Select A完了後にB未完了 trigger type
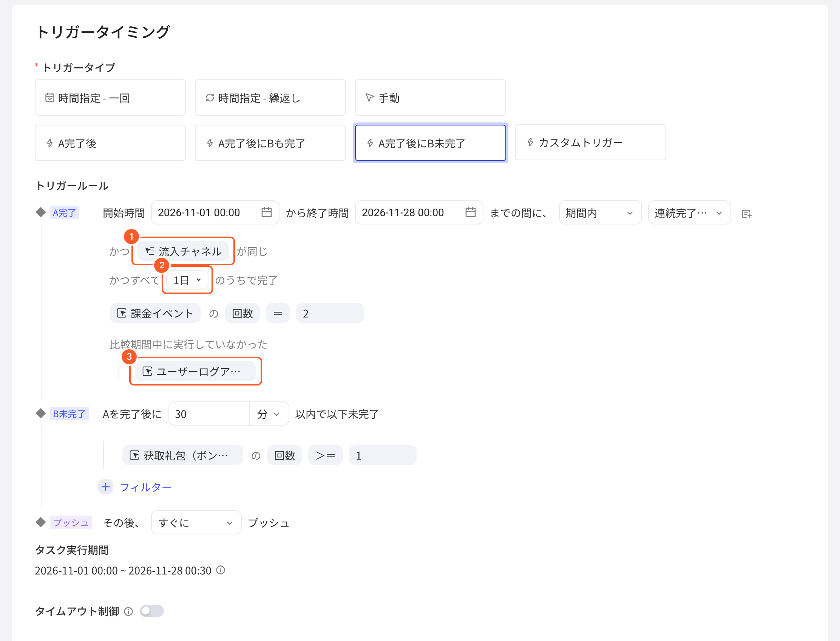 (430, 143)
